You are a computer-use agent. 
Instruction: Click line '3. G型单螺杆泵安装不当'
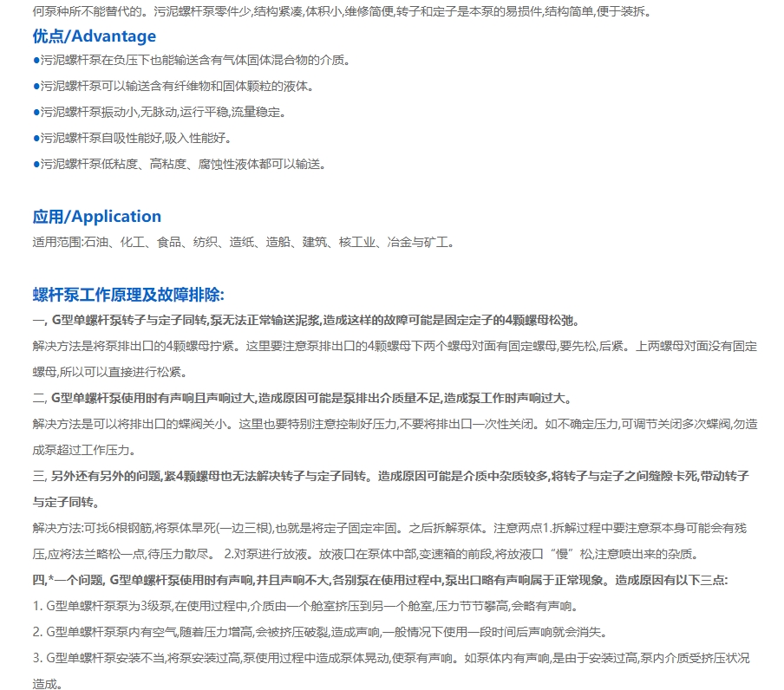(391, 658)
